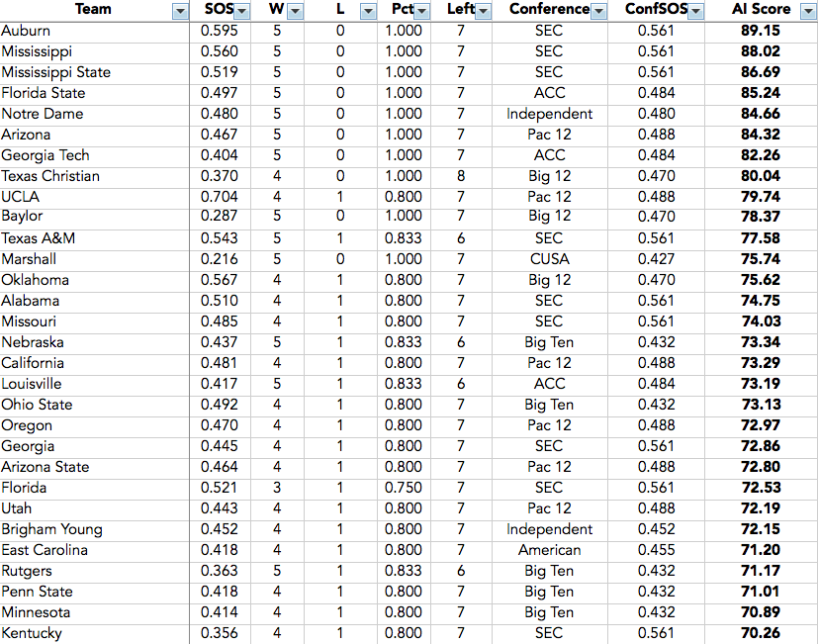818x644 pixels.
Task: Click the Oklahoma team cell
Action: coord(94,280)
